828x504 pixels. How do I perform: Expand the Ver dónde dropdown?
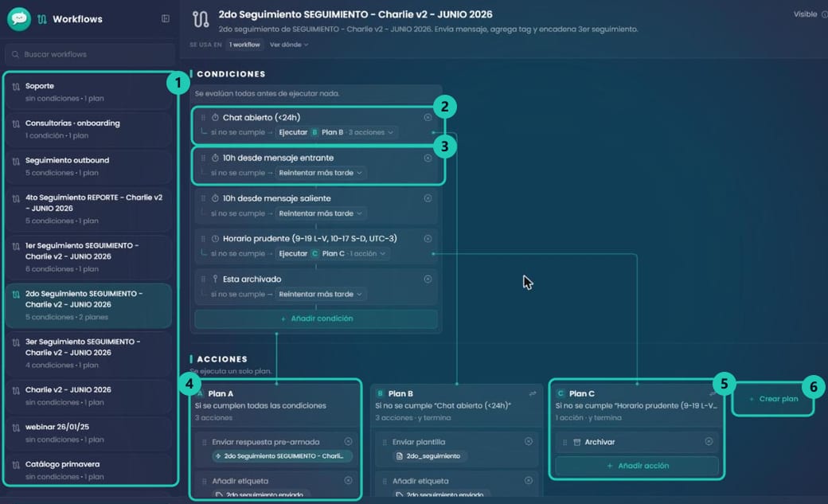point(289,45)
